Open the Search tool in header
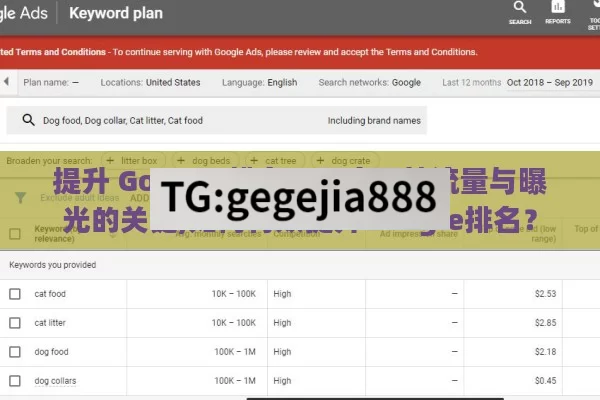The width and height of the screenshot is (600, 400). (520, 13)
